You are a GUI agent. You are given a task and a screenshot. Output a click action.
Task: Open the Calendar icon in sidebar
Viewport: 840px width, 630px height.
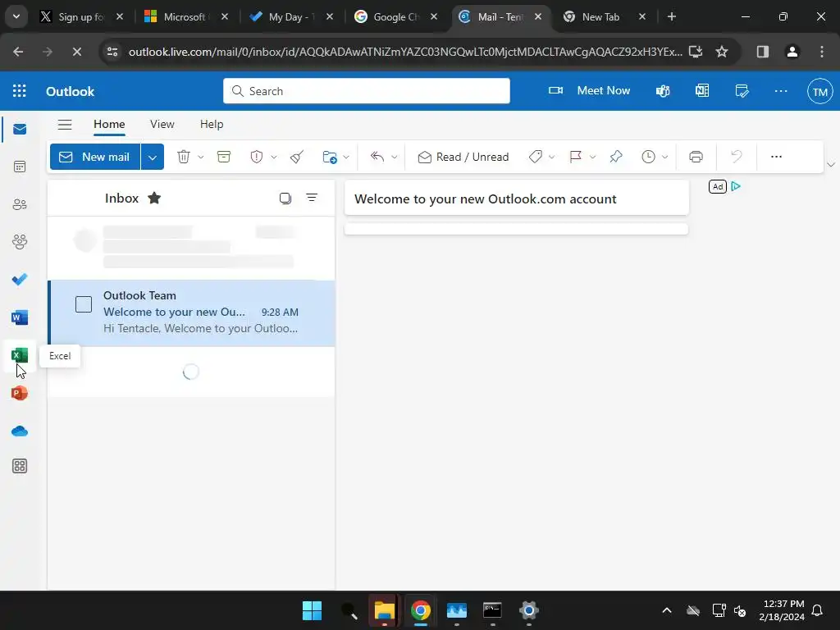[20, 167]
